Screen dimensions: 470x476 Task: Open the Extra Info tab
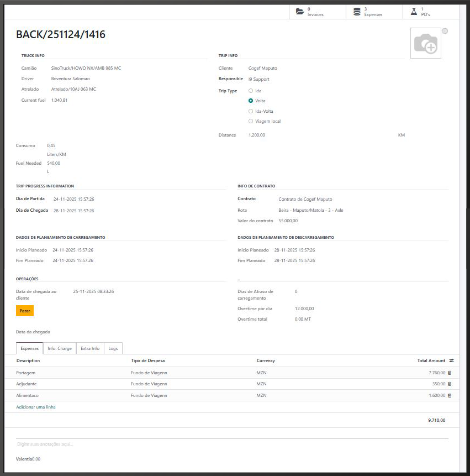[x=90, y=348]
